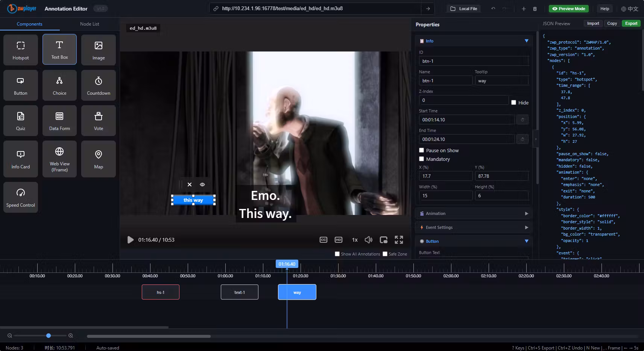
Task: Add a Vote component
Action: click(x=99, y=121)
